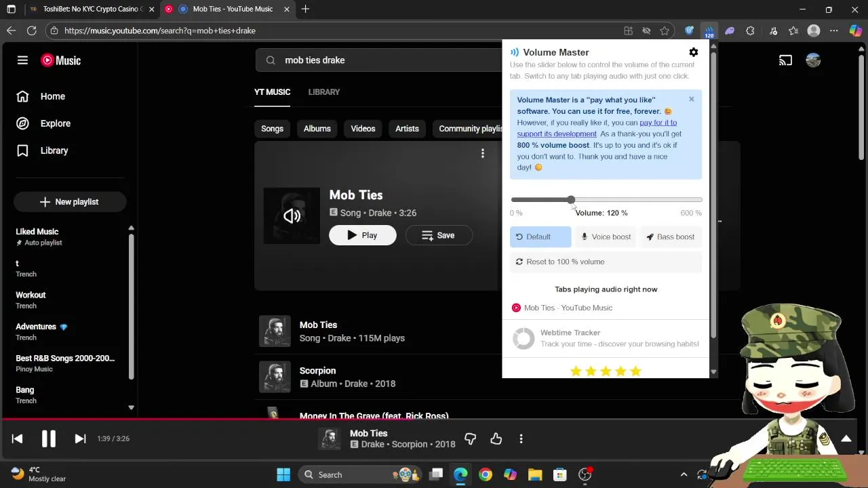Select the Default audio mode

540,237
